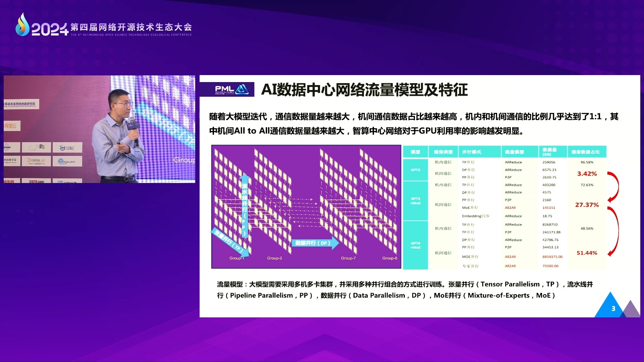
Task: Click the PML logo on the slide
Action: click(227, 89)
